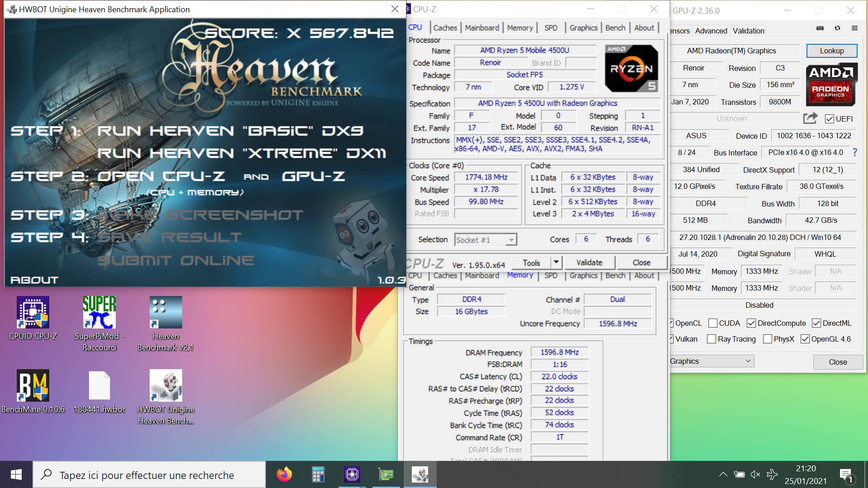Click the GPU-Z screenshot camera icon

click(820, 28)
